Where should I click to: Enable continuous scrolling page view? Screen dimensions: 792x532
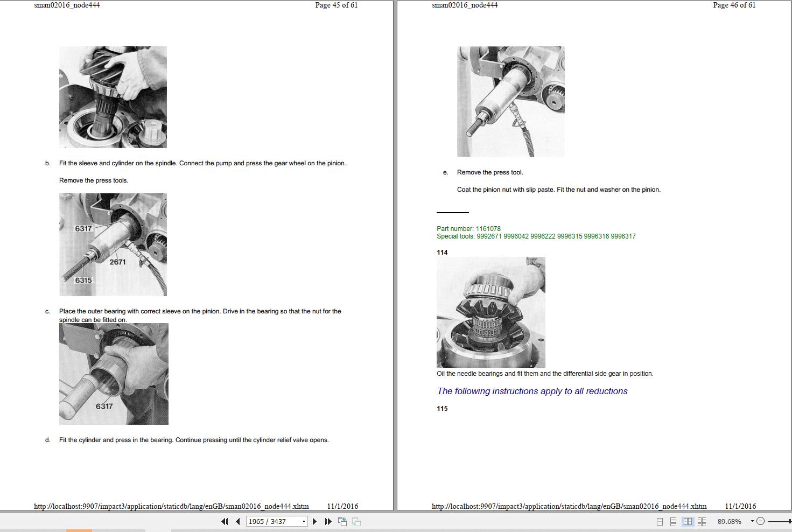[x=673, y=521]
